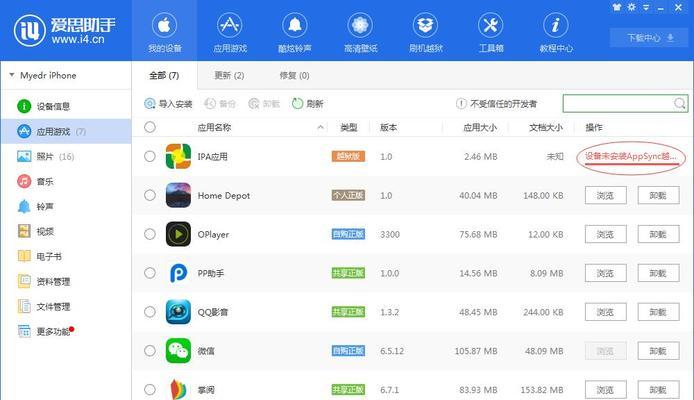Click 浏览 for OPlayer

605,234
